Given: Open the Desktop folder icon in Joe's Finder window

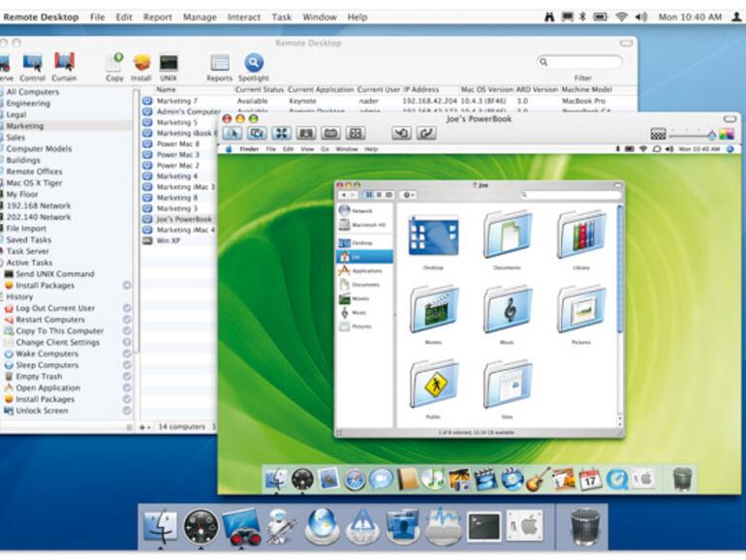Looking at the screenshot, I should coord(433,236).
